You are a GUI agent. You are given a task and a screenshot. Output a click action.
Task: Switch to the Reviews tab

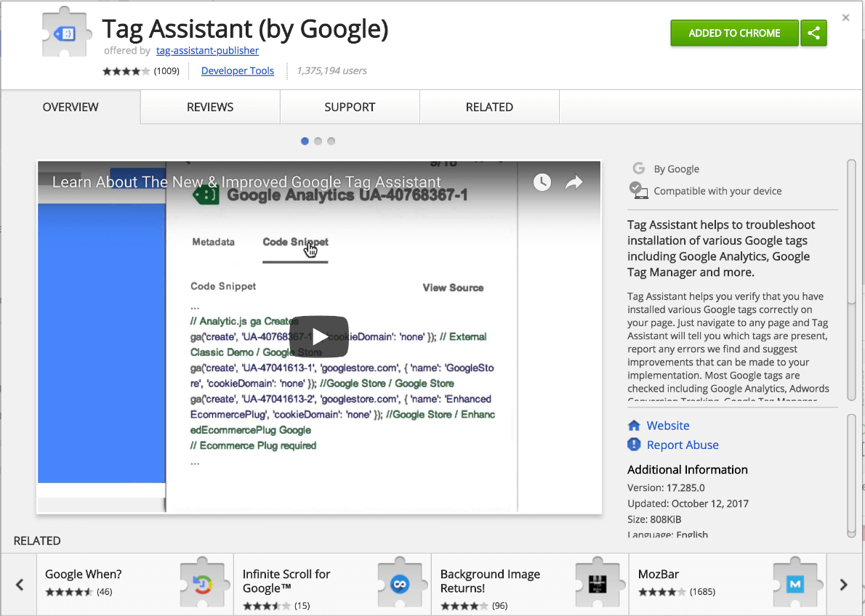click(x=210, y=107)
